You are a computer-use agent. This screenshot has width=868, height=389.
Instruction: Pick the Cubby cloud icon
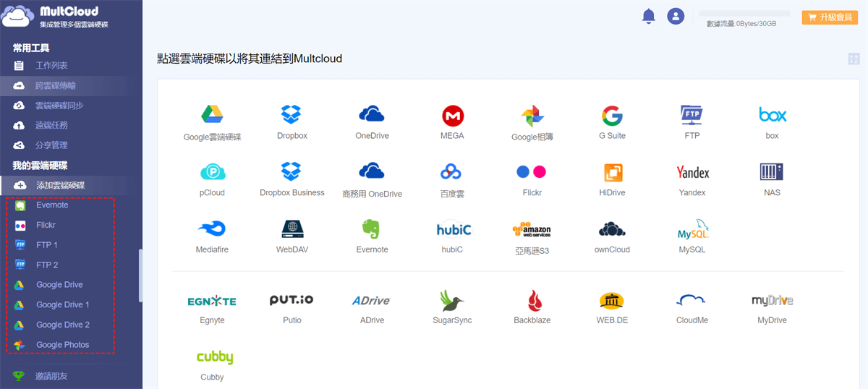click(x=215, y=357)
